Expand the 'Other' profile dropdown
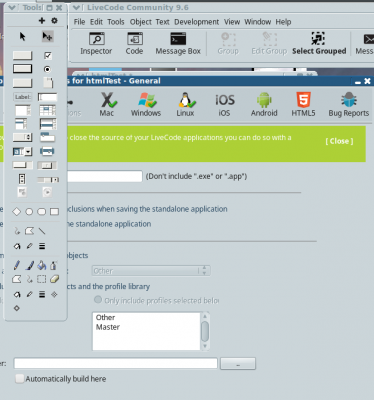 (x=151, y=271)
